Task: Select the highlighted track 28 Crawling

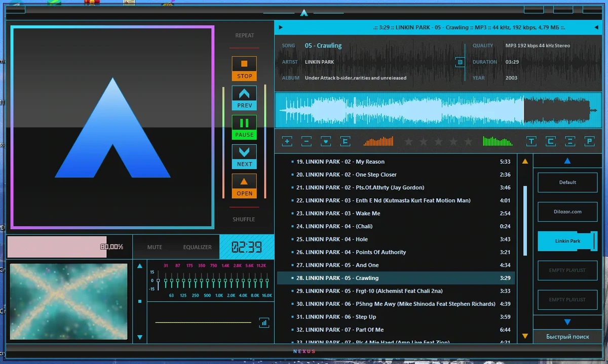Action: [x=396, y=278]
